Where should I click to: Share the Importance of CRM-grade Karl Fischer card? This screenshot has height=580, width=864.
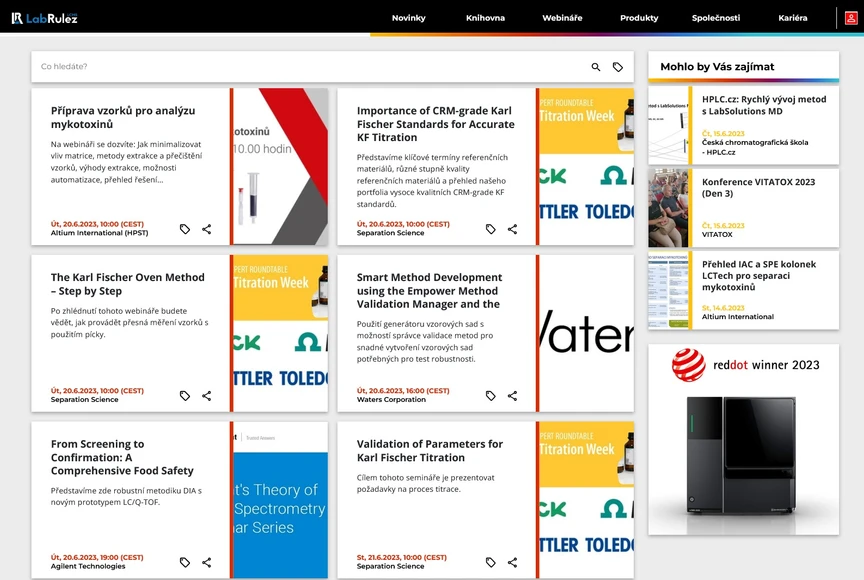tap(512, 229)
